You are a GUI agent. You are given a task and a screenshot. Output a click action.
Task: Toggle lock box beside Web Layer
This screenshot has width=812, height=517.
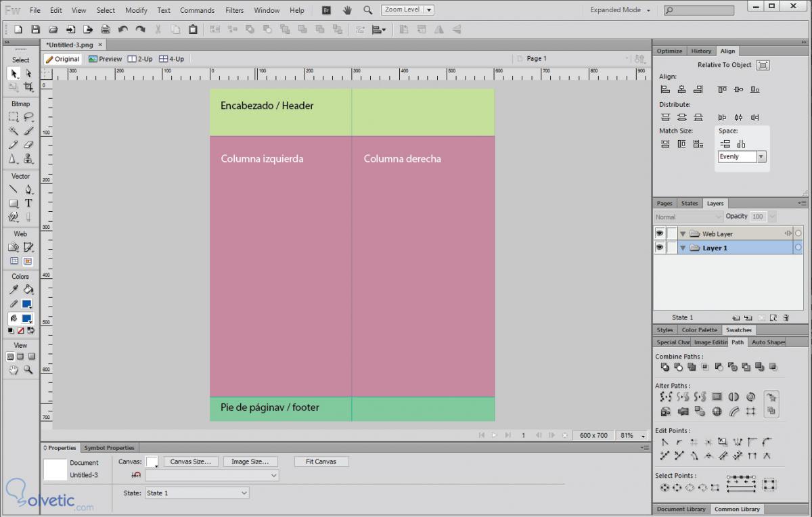(x=672, y=233)
